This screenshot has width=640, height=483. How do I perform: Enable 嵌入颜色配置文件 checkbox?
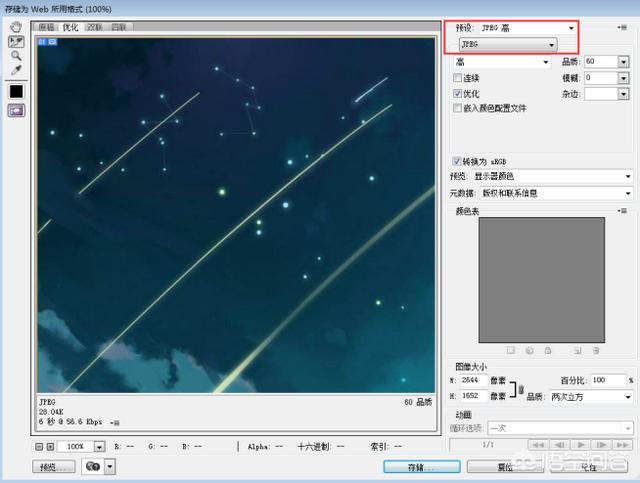[458, 108]
